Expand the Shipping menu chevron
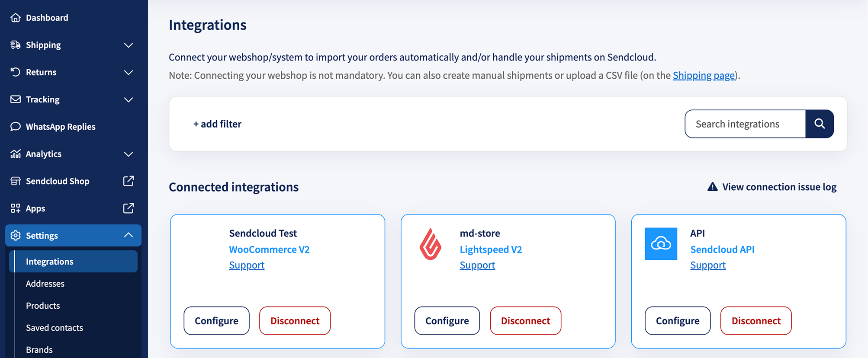The width and height of the screenshot is (868, 358). 129,45
